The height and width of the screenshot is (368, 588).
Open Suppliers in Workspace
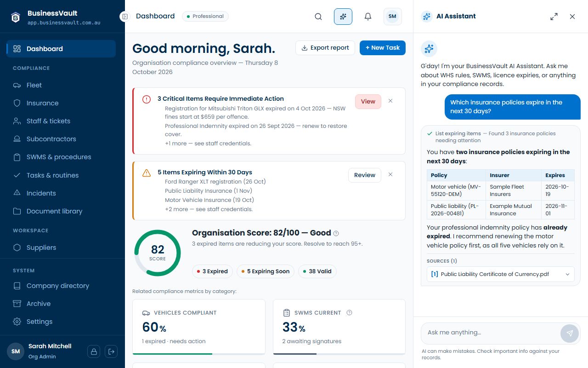[61, 247]
